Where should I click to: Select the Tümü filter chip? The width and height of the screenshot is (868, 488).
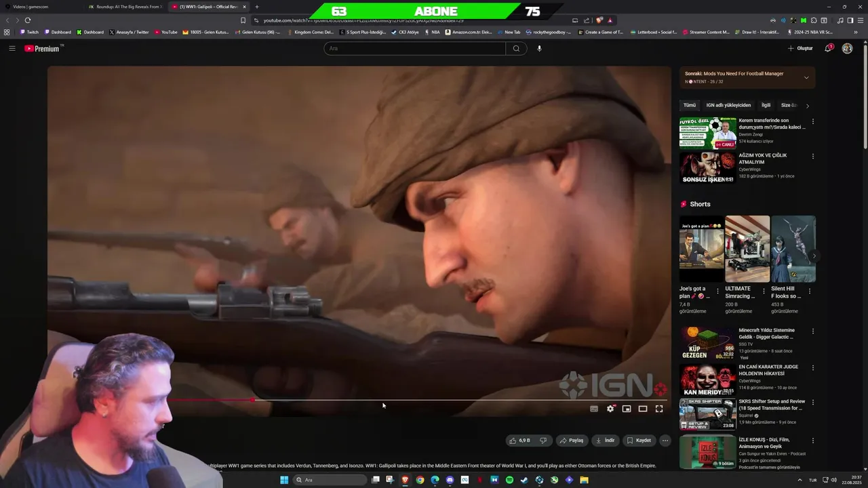(690, 105)
